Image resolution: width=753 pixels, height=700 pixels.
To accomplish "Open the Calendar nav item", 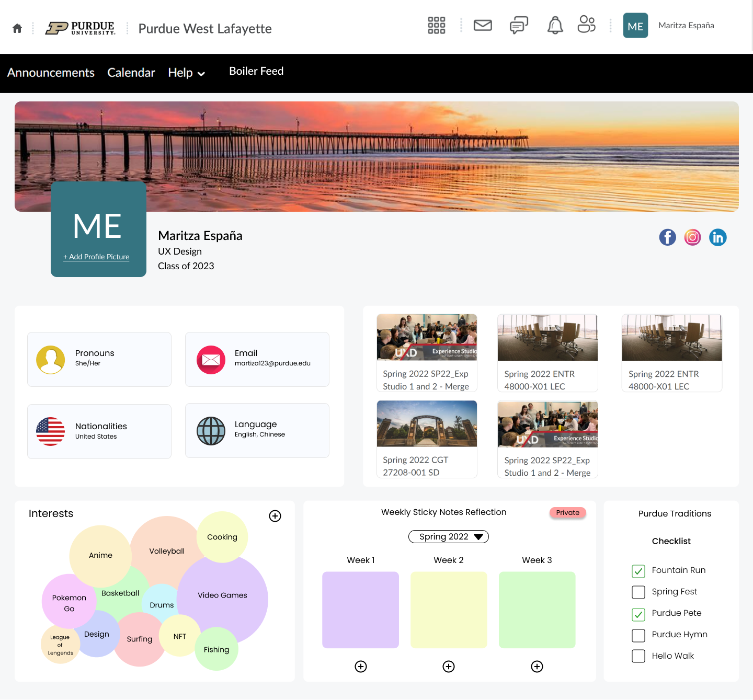I will coord(131,73).
